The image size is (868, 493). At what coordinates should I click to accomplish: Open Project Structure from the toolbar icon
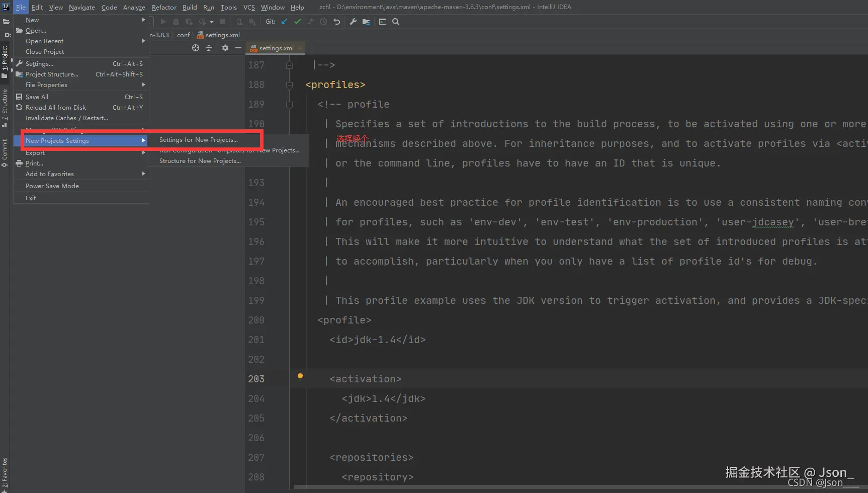[x=366, y=22]
